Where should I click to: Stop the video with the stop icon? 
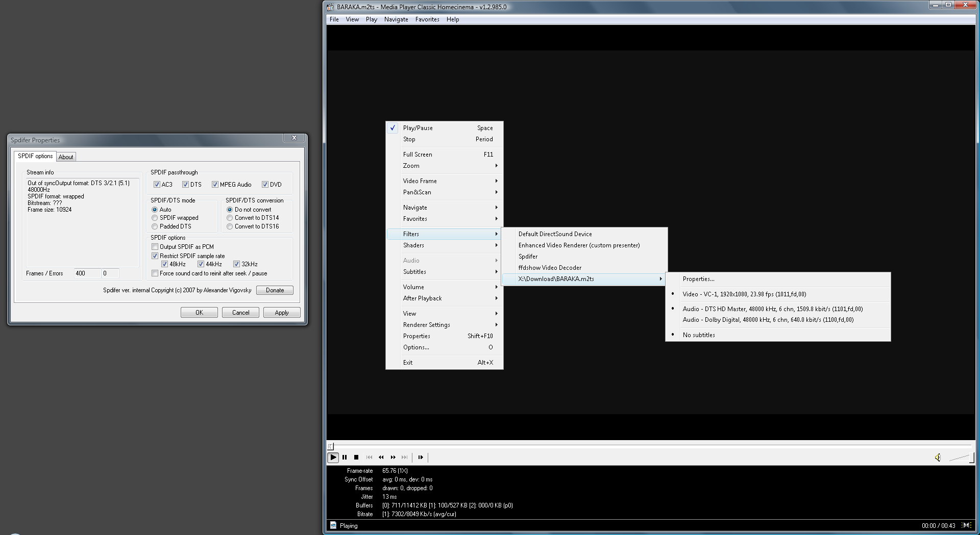pyautogui.click(x=356, y=457)
